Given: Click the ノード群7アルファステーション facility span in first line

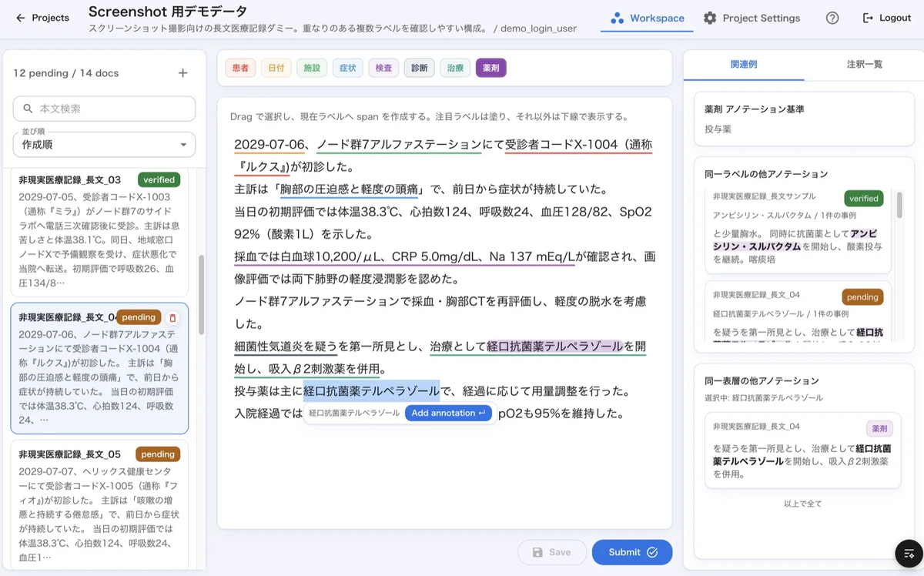Looking at the screenshot, I should tap(399, 144).
